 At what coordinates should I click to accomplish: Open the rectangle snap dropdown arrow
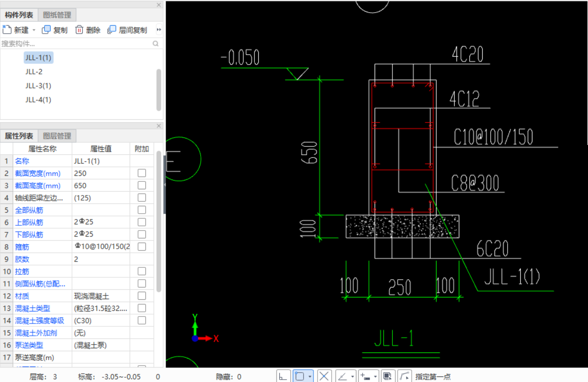click(x=310, y=376)
